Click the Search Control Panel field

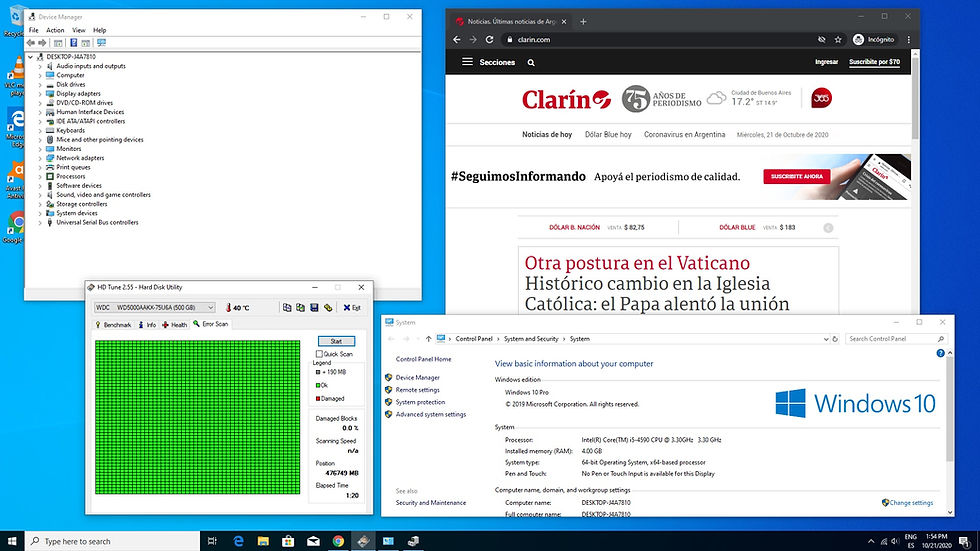tap(895, 339)
